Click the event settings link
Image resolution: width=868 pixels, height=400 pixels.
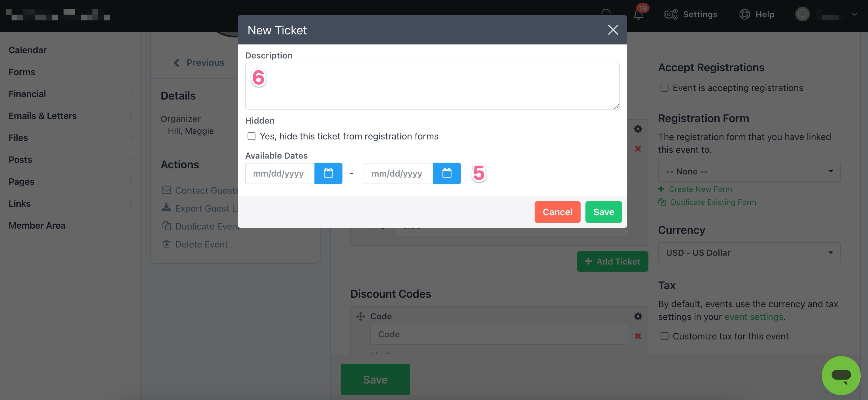[753, 317]
